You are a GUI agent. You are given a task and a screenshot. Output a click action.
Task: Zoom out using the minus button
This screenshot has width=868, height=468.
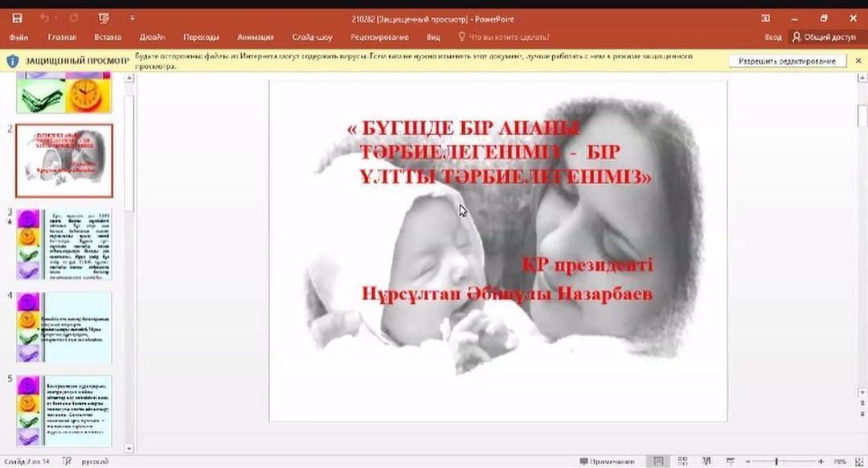coord(747,460)
